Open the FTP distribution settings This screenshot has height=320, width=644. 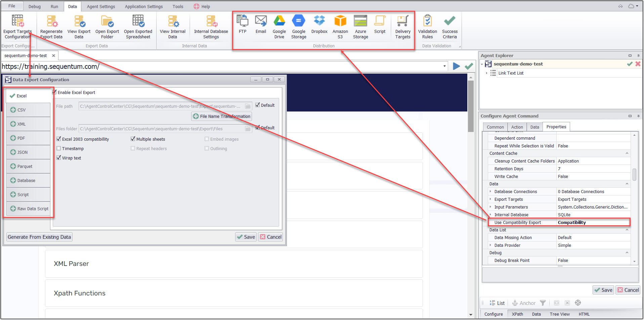[x=242, y=26]
